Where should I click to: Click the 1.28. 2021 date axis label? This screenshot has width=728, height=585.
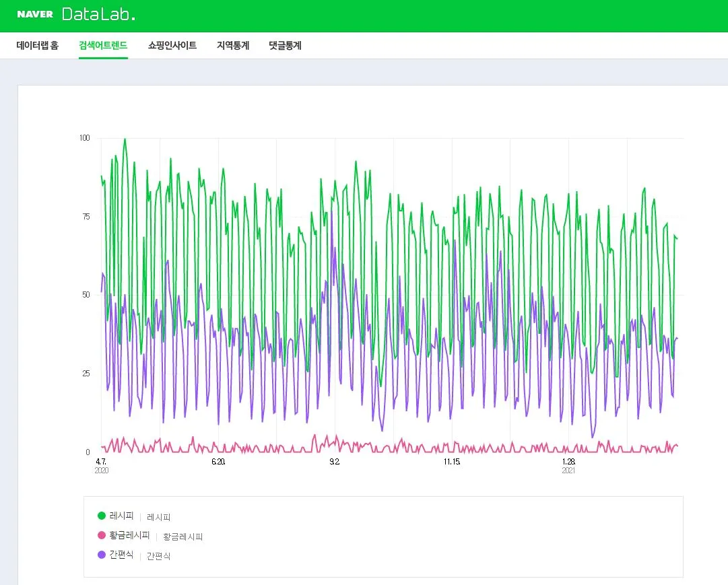(x=569, y=466)
